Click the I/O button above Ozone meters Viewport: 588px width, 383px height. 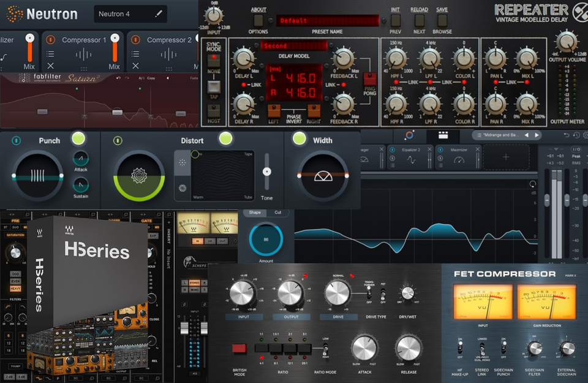(576, 150)
